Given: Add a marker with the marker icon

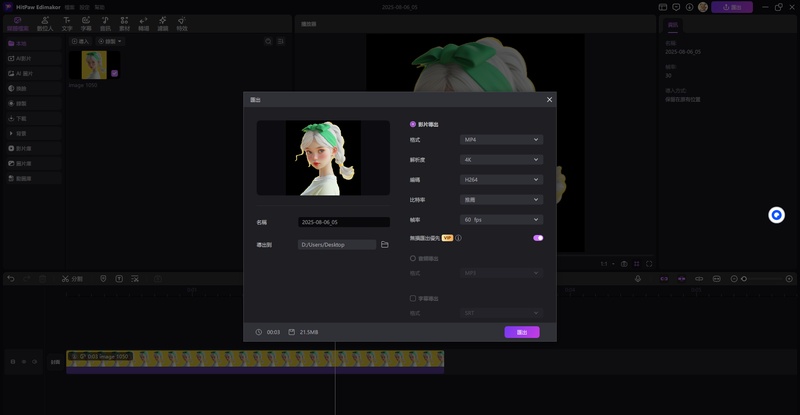Looking at the screenshot, I should (103, 279).
